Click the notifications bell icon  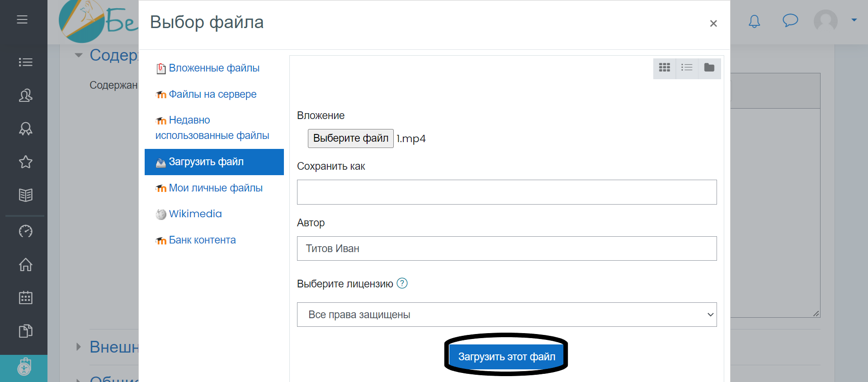coord(754,21)
